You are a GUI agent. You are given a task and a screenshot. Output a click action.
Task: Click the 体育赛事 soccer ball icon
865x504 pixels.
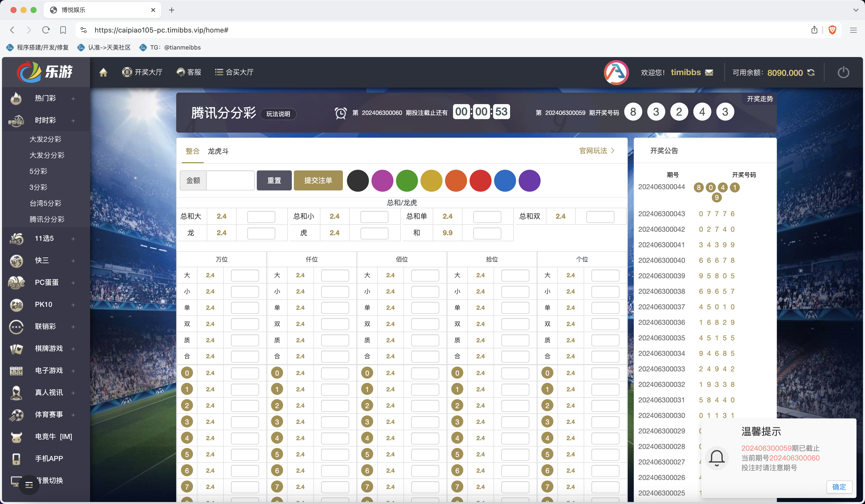tap(16, 415)
